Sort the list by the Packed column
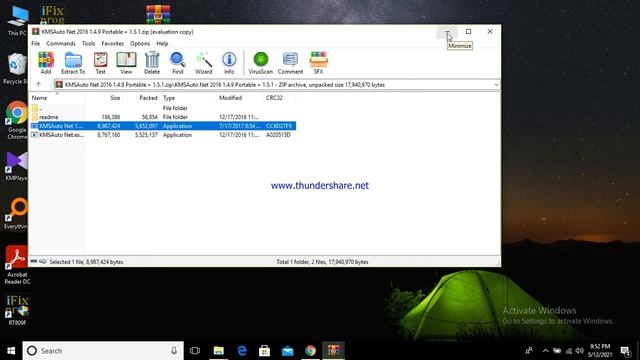Image resolution: width=640 pixels, height=360 pixels. (x=141, y=98)
